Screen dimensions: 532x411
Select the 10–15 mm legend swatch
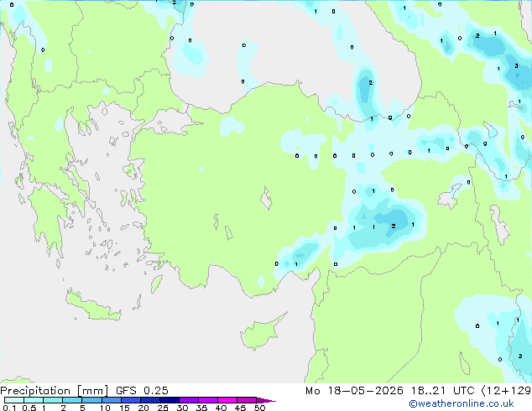111,400
